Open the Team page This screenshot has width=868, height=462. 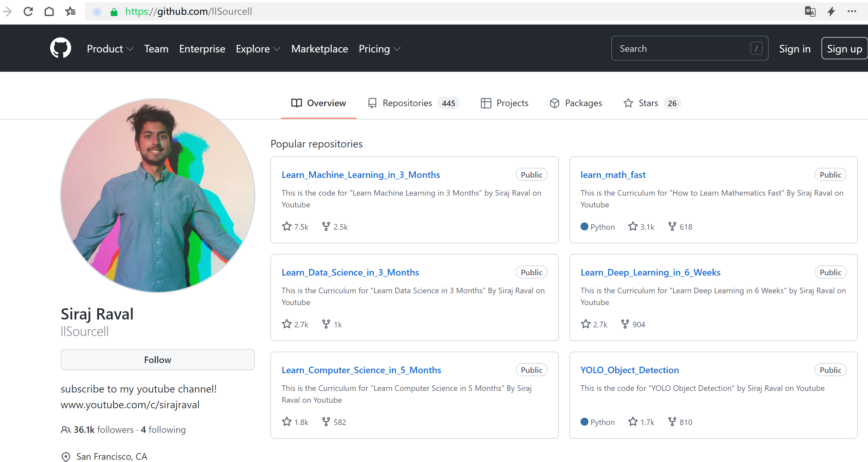[156, 49]
